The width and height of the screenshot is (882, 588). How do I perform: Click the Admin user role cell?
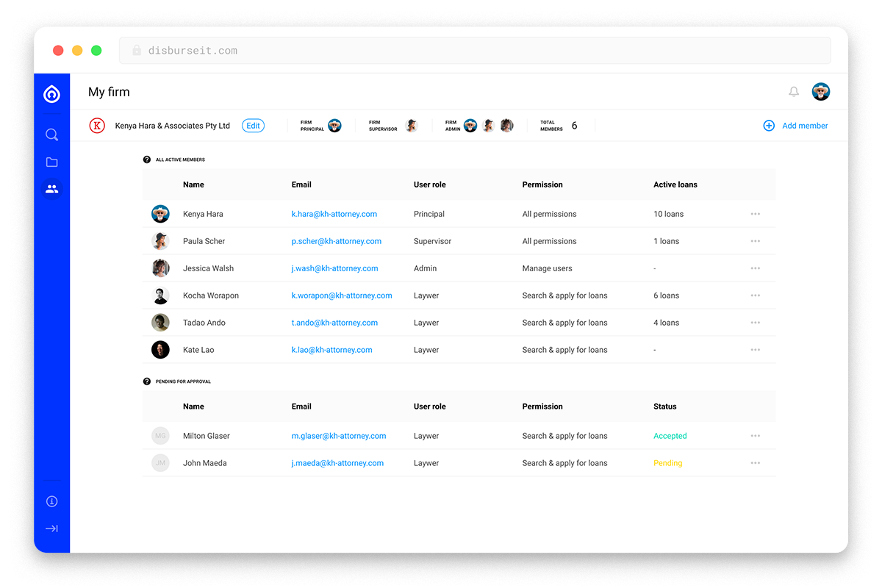426,268
